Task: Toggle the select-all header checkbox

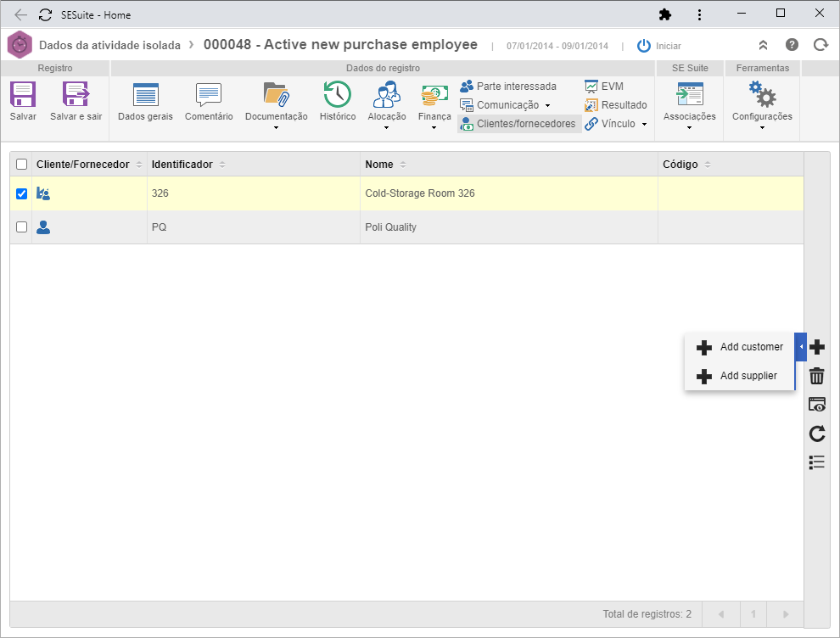Action: click(21, 165)
